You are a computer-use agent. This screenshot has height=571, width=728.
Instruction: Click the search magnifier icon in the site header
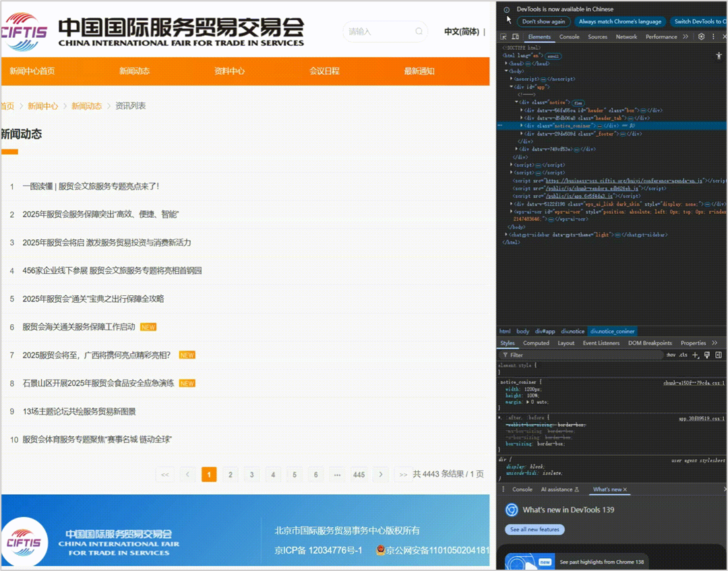419,32
